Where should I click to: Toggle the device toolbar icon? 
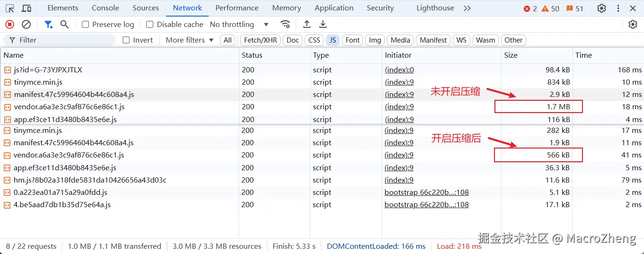(26, 8)
